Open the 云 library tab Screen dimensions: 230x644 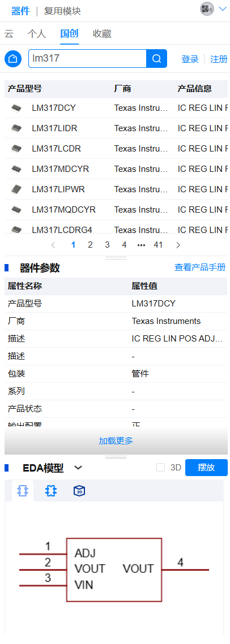tap(9, 34)
